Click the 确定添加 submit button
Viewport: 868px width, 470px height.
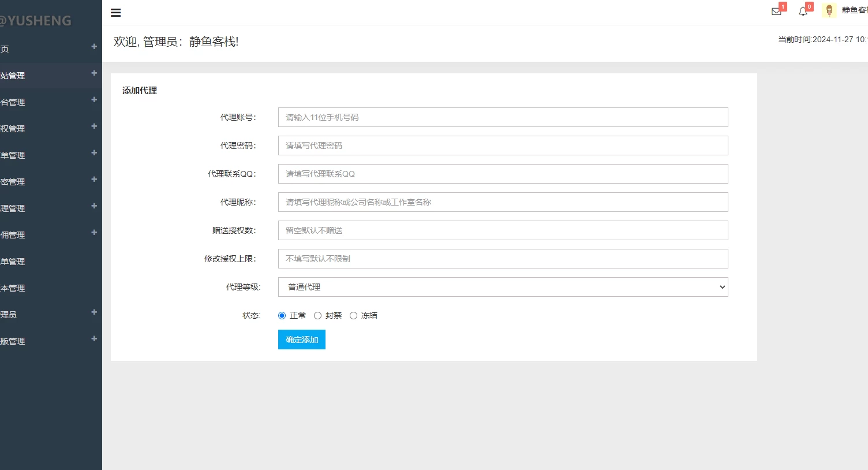(301, 340)
